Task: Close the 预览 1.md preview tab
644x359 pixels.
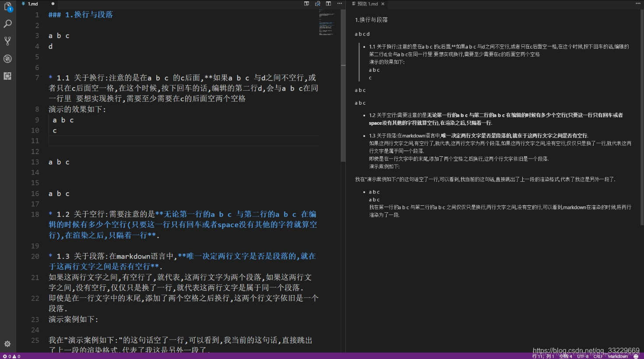Action: (383, 4)
